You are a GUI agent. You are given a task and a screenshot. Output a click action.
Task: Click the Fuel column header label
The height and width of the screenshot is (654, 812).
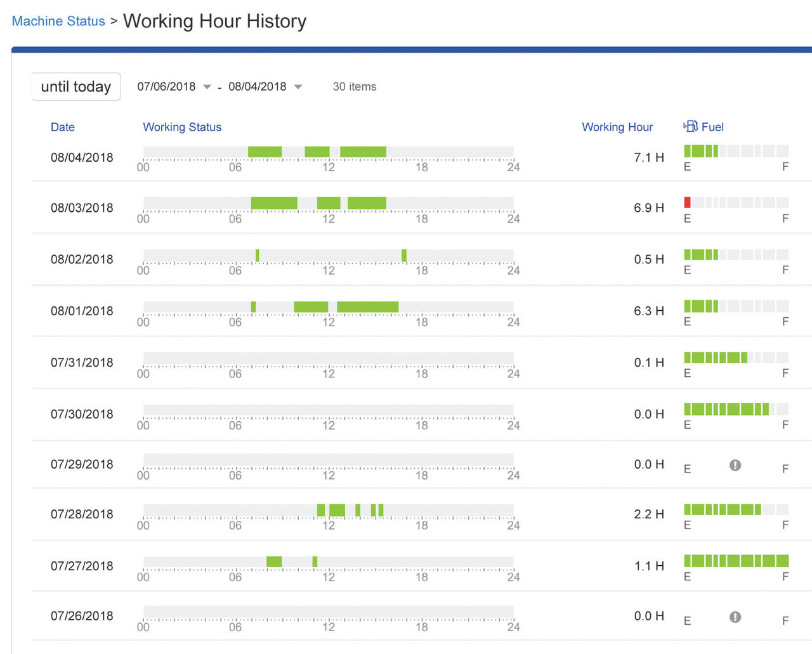(712, 127)
